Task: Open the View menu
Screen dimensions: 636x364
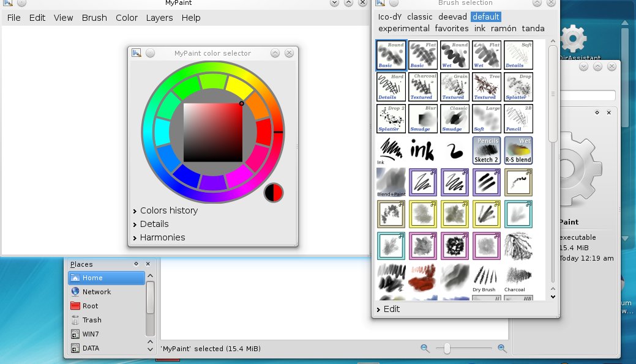Action: pos(63,18)
